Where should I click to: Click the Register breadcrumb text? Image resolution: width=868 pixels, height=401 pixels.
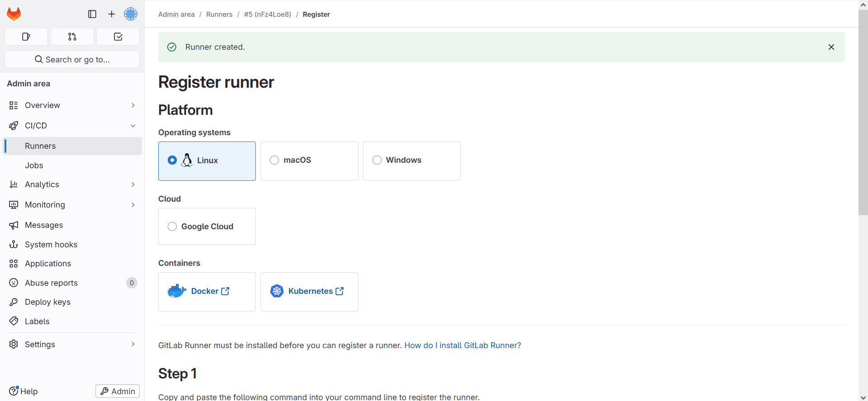[316, 14]
